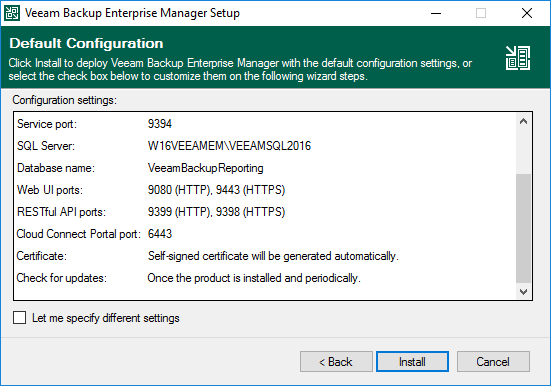The height and width of the screenshot is (386, 551).
Task: Select the Service port value 9394
Action: pos(160,124)
